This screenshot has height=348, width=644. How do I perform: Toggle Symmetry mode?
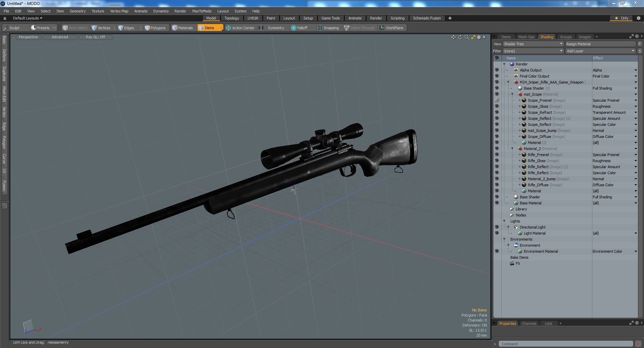point(273,28)
